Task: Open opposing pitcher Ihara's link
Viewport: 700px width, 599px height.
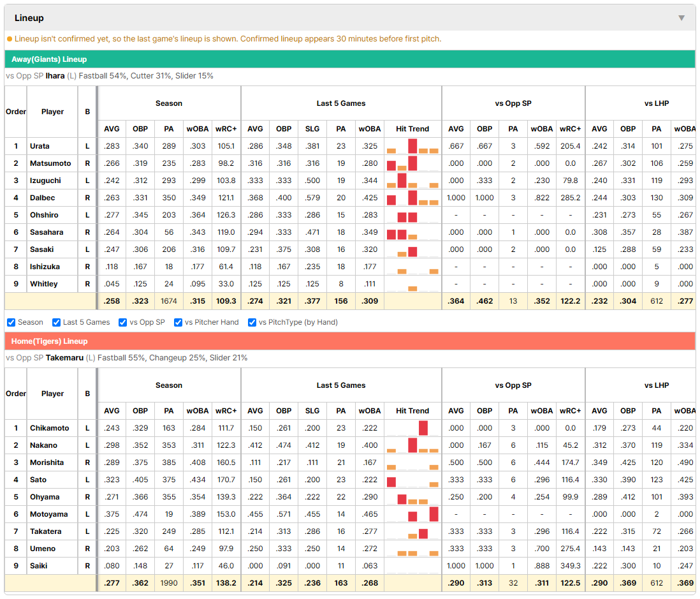Action: click(55, 76)
